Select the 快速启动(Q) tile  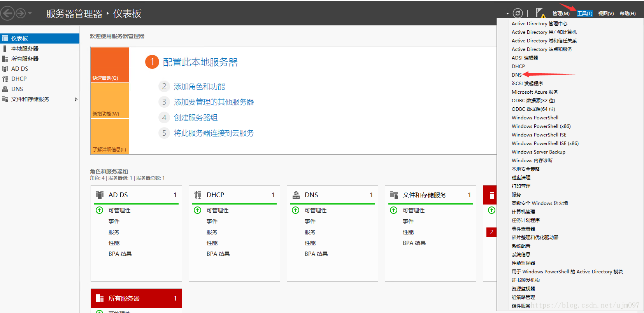click(110, 65)
